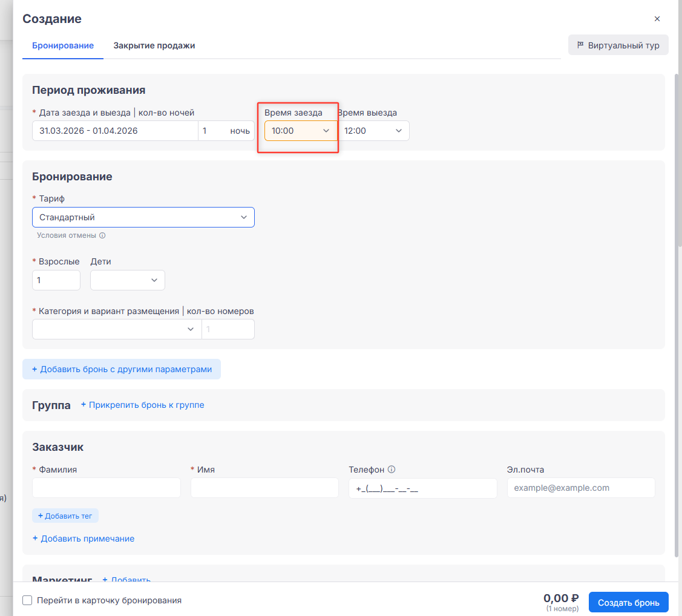The height and width of the screenshot is (616, 682).
Task: Open the Время выезда dropdown
Action: [x=373, y=131]
